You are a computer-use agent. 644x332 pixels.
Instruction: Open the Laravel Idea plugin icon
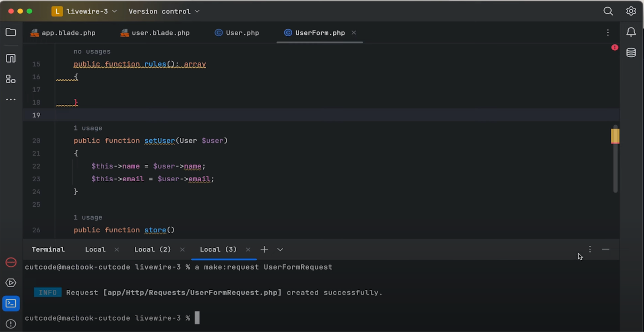pyautogui.click(x=11, y=262)
